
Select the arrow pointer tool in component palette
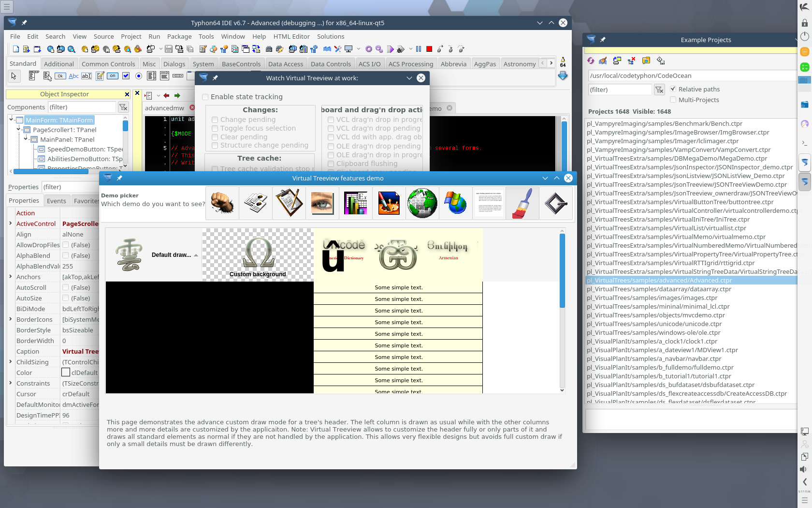[x=14, y=76]
